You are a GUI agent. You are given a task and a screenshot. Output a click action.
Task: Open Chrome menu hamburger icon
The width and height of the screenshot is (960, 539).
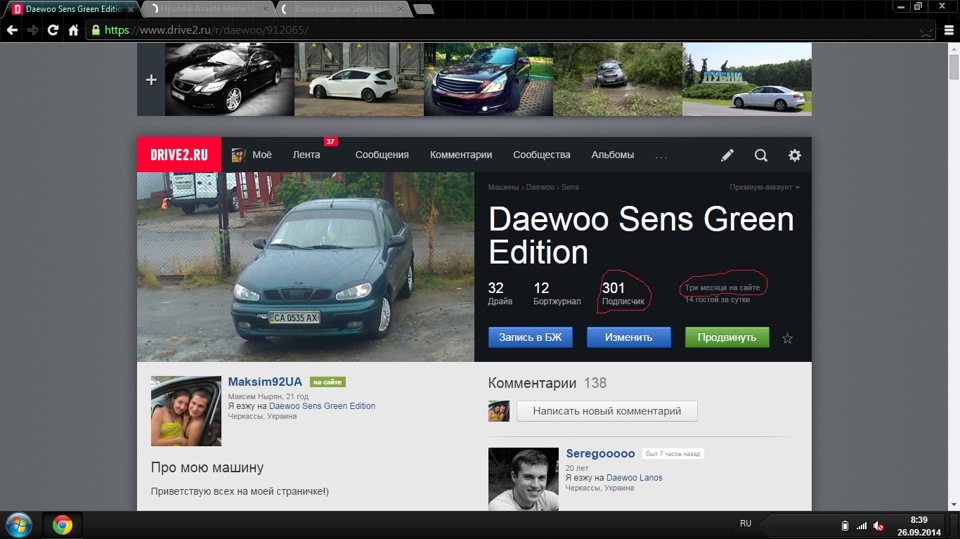pos(949,30)
